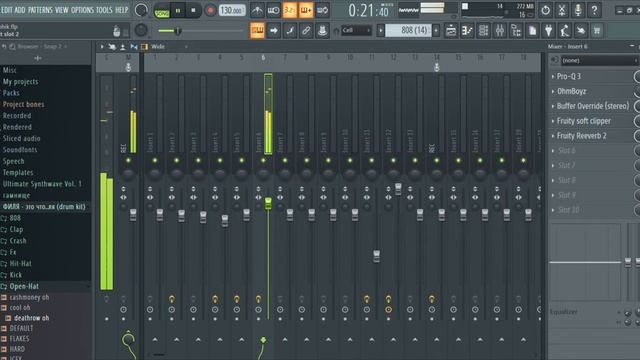
Task: Open the Wide mixer layout dropdown
Action: pyautogui.click(x=170, y=47)
